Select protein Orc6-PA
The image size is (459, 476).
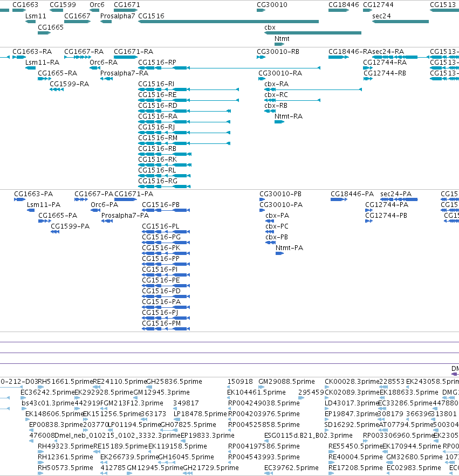[x=95, y=210]
